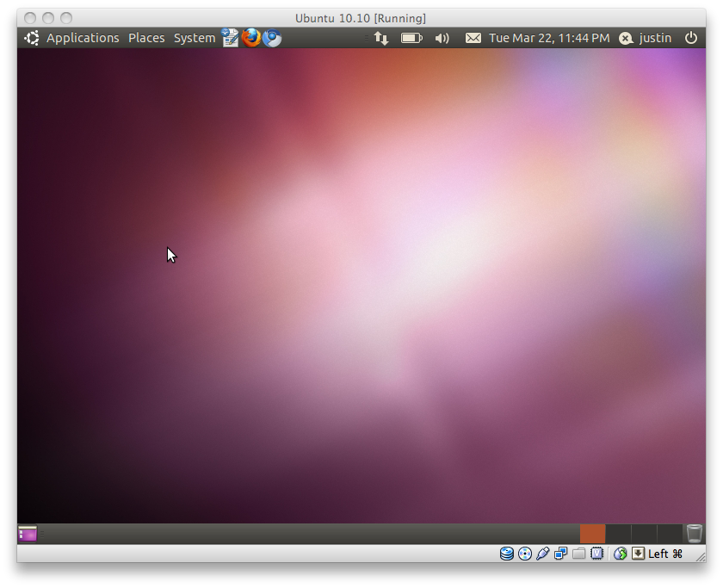Image resolution: width=723 pixels, height=588 pixels.
Task: Click the VirtualBox shared folders icon
Action: click(x=578, y=554)
